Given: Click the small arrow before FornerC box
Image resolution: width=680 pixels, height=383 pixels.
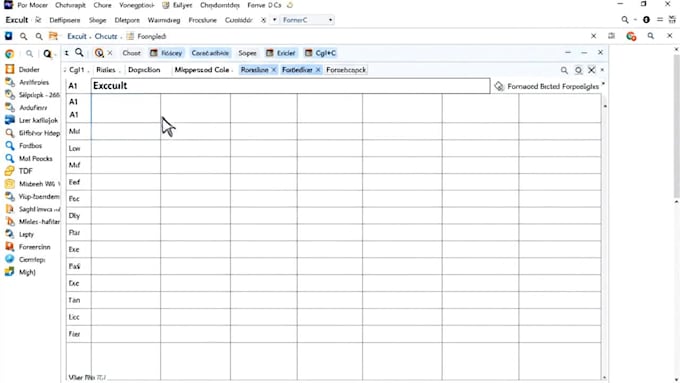Looking at the screenshot, I should [274, 20].
